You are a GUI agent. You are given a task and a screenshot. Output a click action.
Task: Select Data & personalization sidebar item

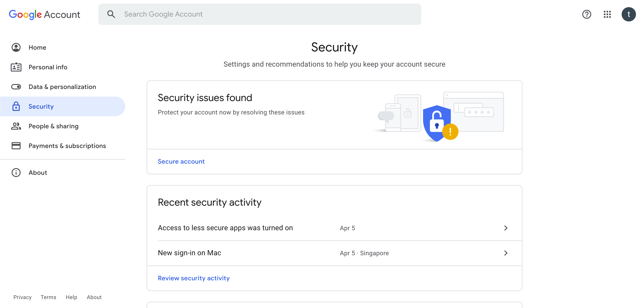click(62, 86)
